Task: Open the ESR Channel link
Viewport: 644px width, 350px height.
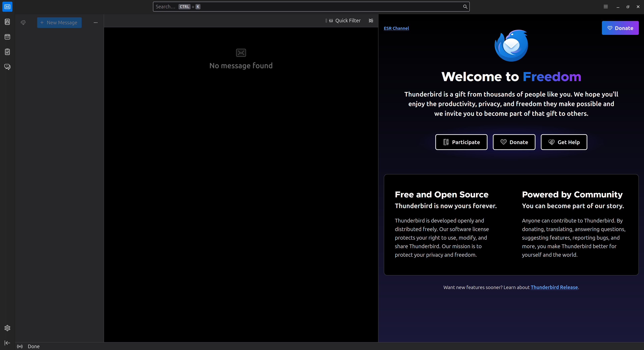Action: (x=396, y=28)
